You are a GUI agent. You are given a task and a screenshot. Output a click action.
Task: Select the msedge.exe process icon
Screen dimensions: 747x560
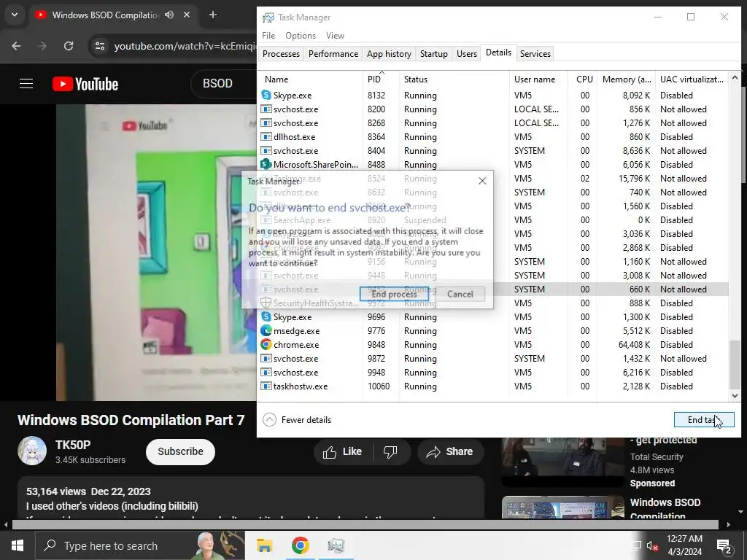[x=266, y=330]
